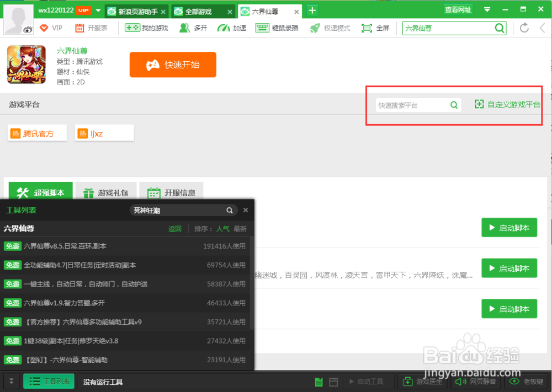Toggle the 工具列表 bottom button
The image size is (552, 392).
[49, 382]
